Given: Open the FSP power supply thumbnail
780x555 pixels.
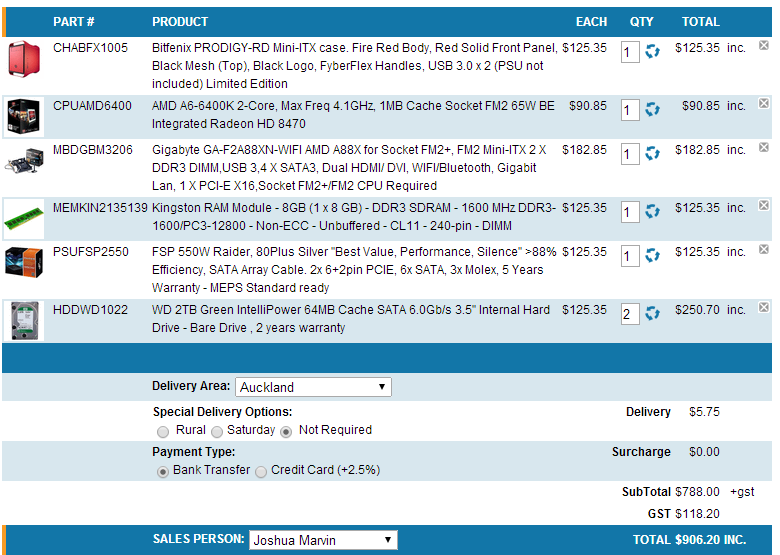Looking at the screenshot, I should (x=23, y=262).
